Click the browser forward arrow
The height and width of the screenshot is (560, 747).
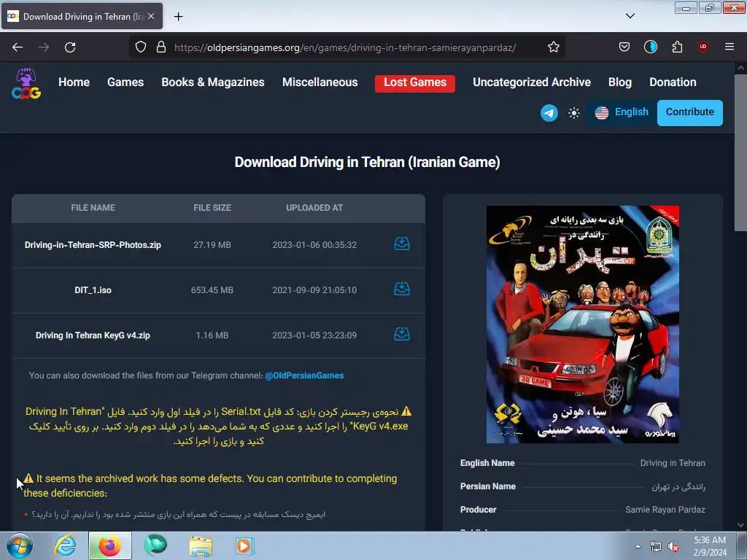[44, 47]
